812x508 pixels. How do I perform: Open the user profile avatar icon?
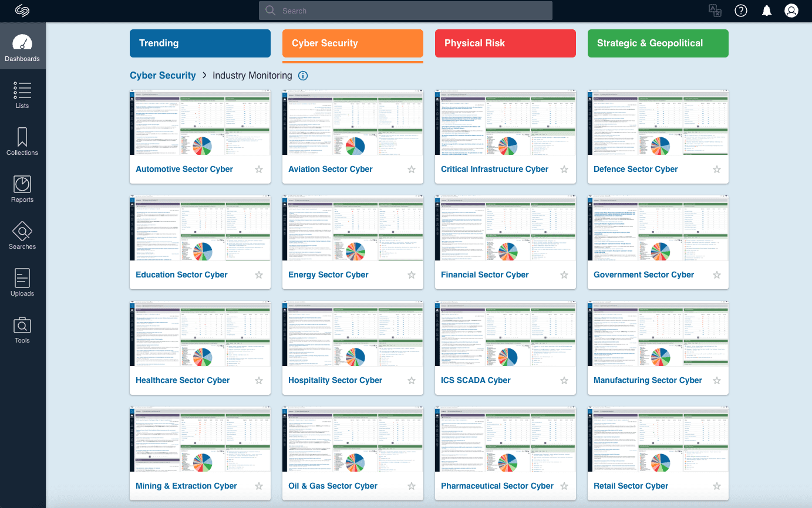tap(791, 11)
